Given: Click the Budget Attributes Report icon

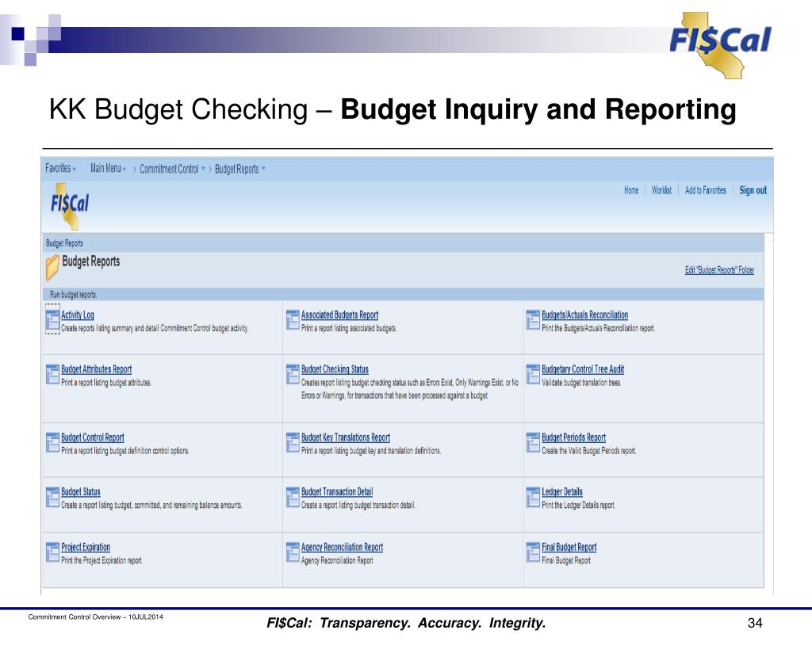Looking at the screenshot, I should pos(53,375).
